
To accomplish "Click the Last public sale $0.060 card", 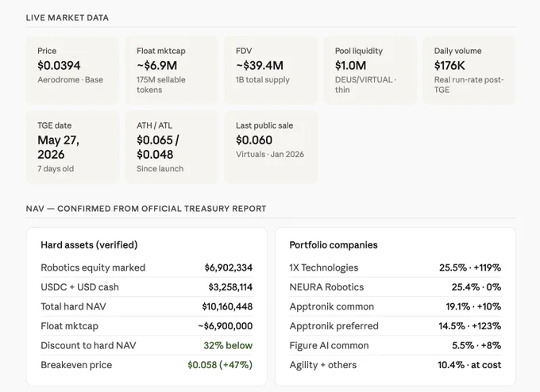I will pos(271,147).
